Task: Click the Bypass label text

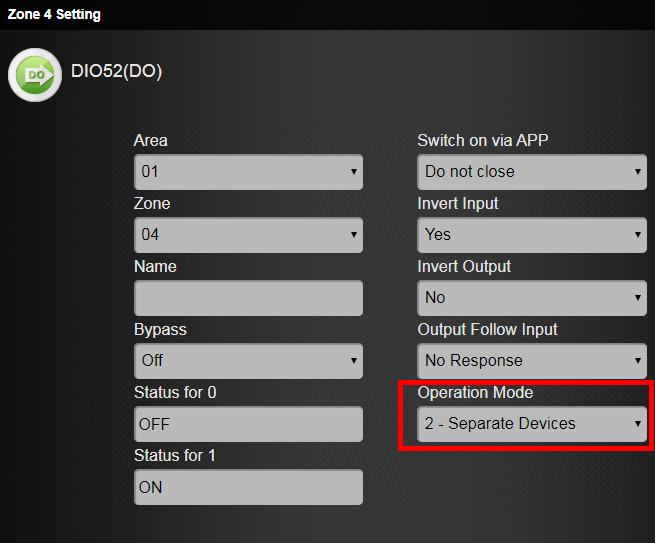Action: click(160, 330)
